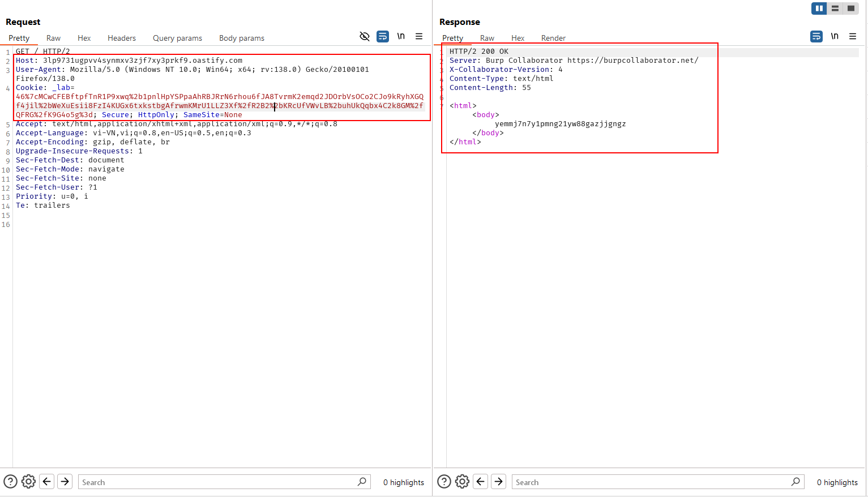
Task: Click 'Upgrade-Insecure-Requests: 1' line
Action: click(79, 151)
